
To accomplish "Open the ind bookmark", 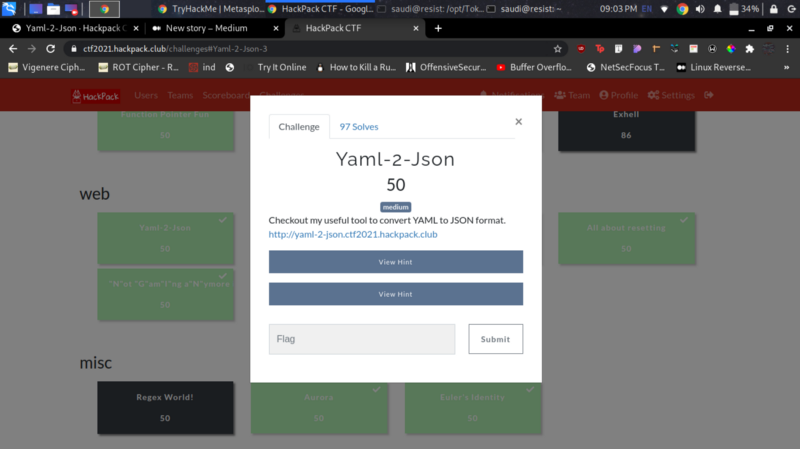I will (x=202, y=67).
